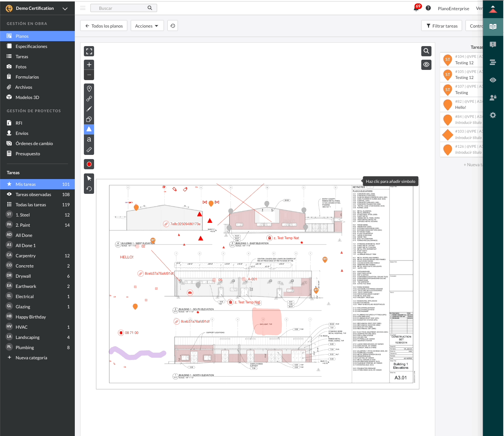
Task: Zoom out with the minus button
Action: (89, 75)
